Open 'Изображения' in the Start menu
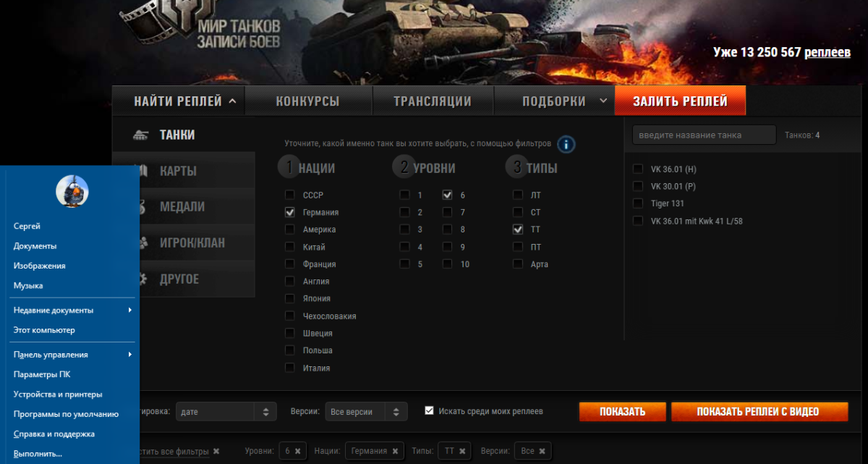The image size is (868, 464). click(39, 266)
